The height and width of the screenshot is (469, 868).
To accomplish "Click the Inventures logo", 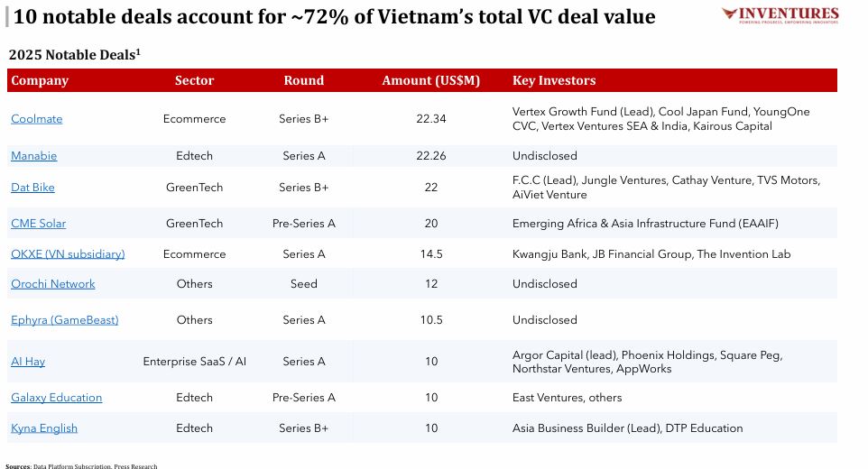I will pos(780,16).
